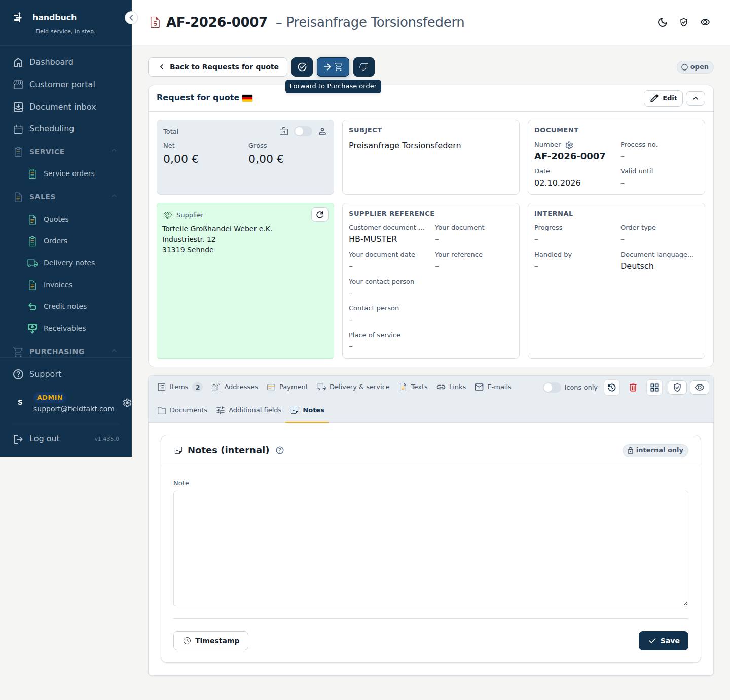Toggle dark mode moon icon
The image size is (730, 700).
pyautogui.click(x=663, y=22)
